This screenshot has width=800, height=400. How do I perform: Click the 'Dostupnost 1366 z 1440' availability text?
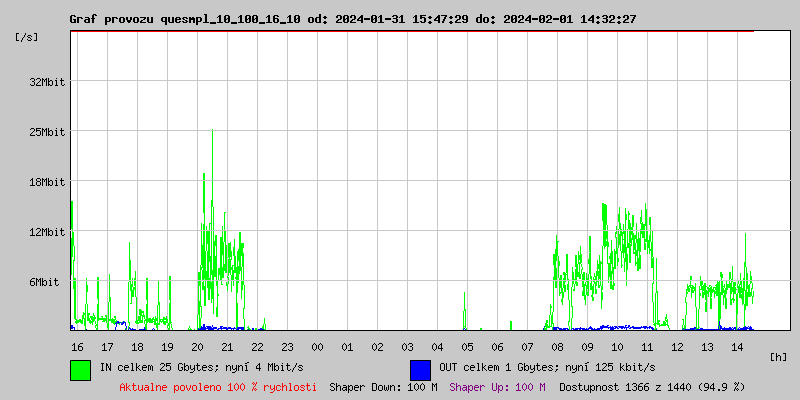(652, 387)
